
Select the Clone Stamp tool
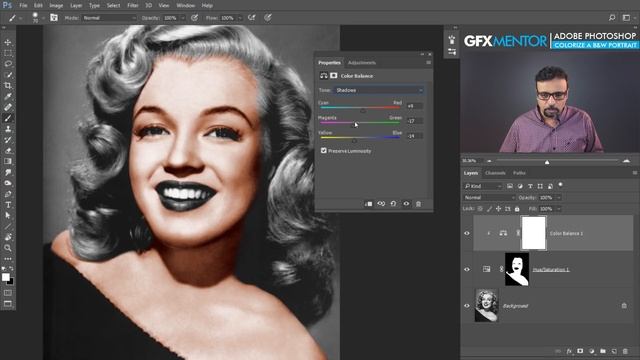click(8, 129)
